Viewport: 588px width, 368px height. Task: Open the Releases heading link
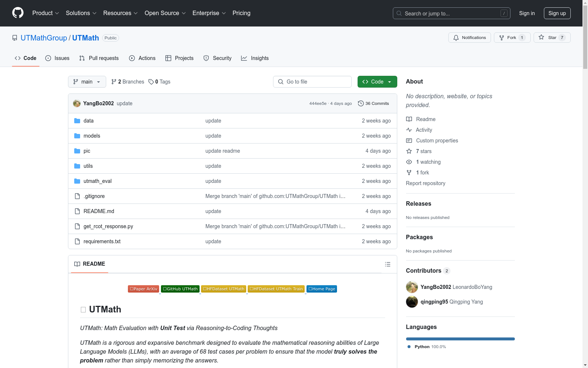419,204
